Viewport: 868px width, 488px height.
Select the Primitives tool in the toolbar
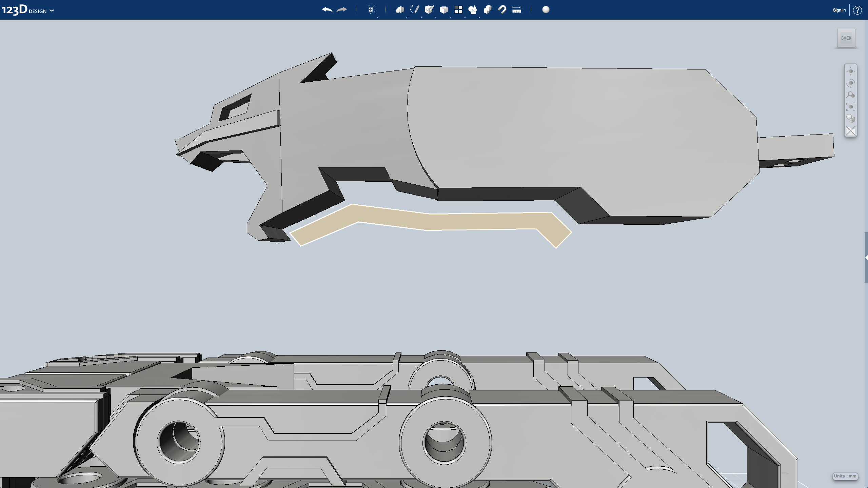click(x=399, y=10)
